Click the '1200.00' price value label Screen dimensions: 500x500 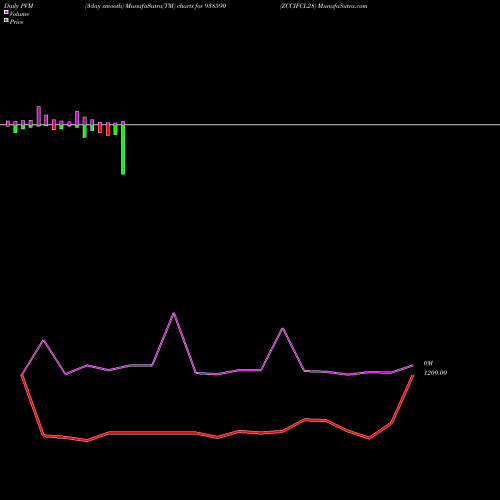(x=435, y=373)
